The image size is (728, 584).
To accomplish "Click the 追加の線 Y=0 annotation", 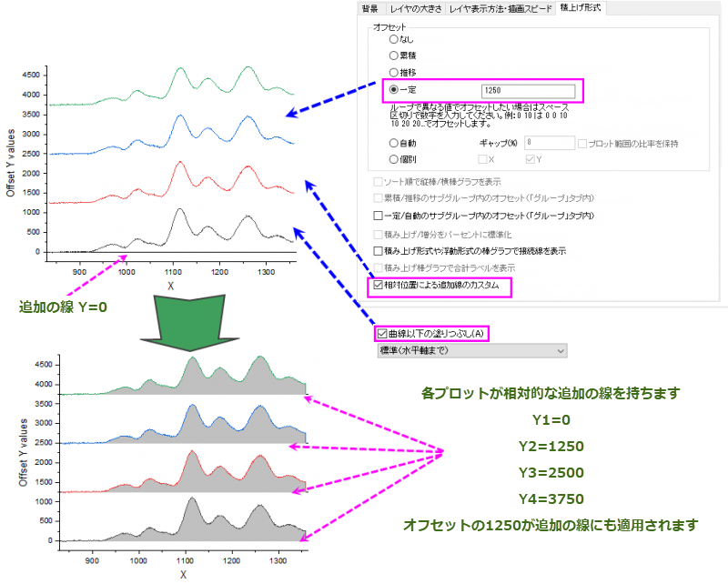I will pos(63,307).
